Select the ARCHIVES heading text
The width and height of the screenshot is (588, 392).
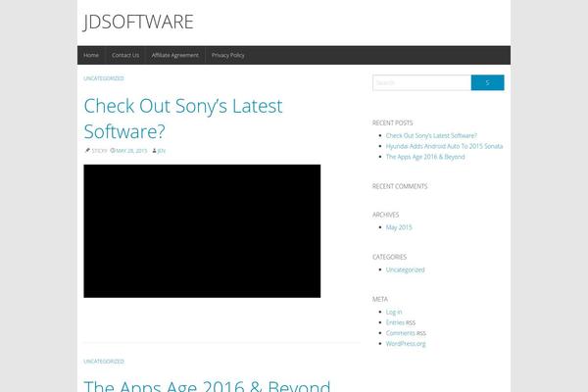tap(385, 215)
